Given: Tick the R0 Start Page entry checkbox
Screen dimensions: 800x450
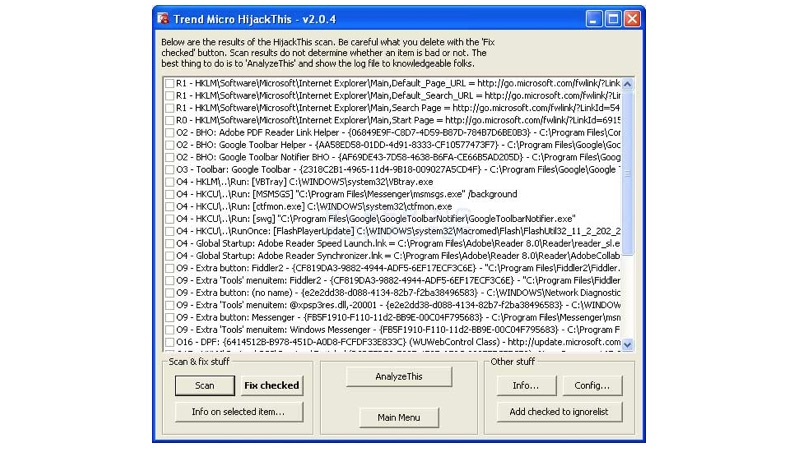Looking at the screenshot, I should (169, 120).
